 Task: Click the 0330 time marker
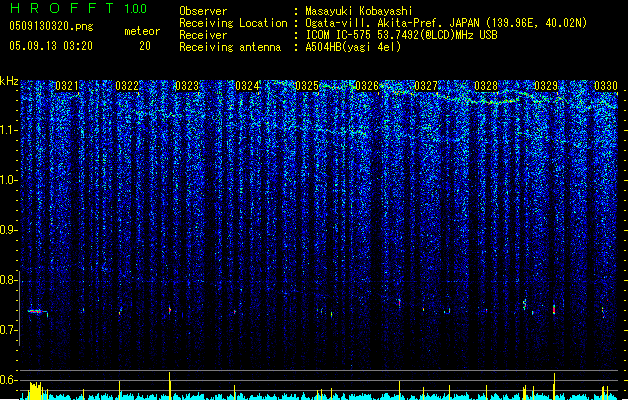606,86
